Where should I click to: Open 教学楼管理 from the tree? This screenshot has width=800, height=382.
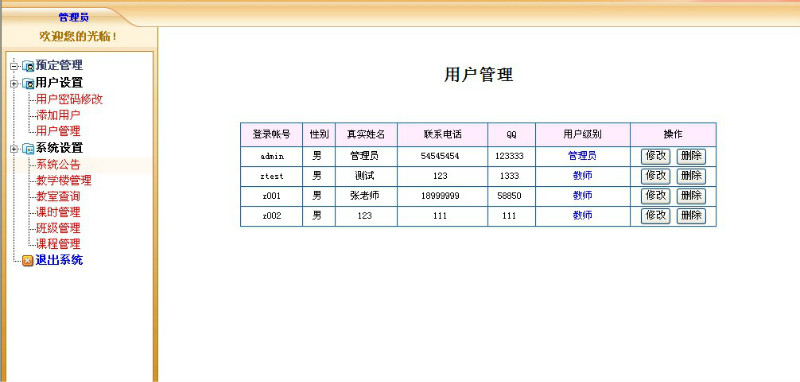[x=64, y=181]
